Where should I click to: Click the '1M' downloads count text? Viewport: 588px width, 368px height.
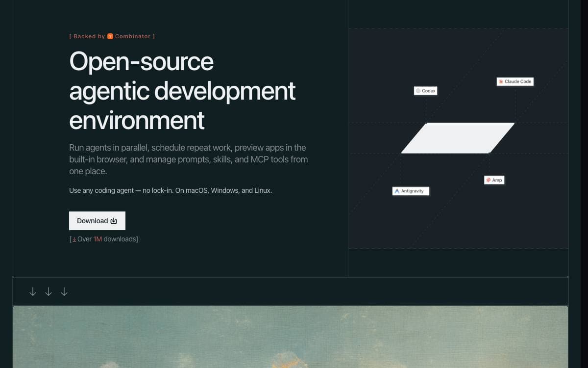98,239
